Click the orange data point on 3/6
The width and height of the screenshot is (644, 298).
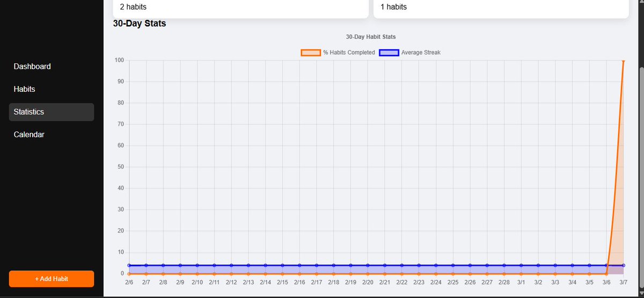[606, 274]
